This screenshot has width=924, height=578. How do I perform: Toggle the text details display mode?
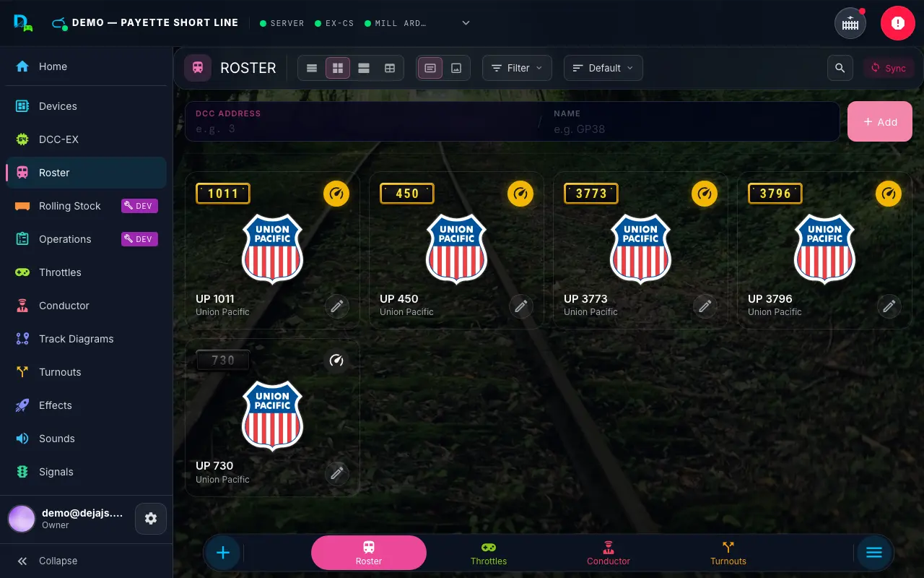pyautogui.click(x=430, y=68)
